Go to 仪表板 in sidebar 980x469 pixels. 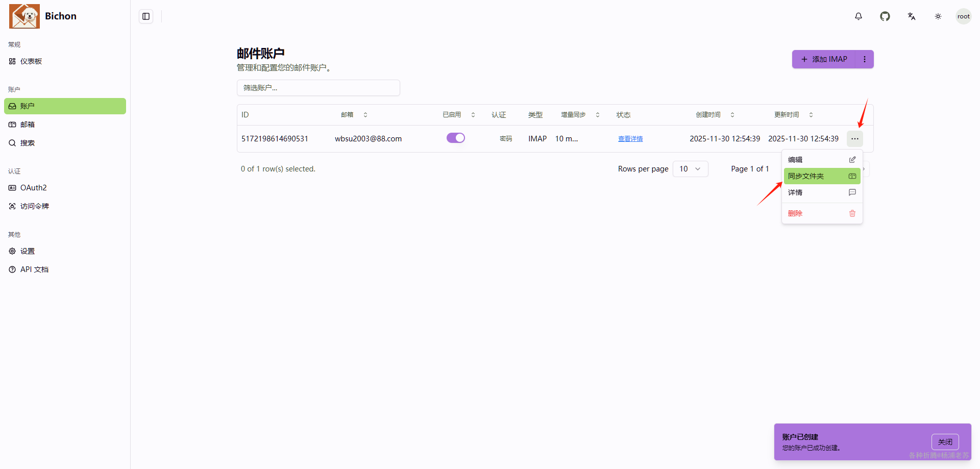[65, 61]
